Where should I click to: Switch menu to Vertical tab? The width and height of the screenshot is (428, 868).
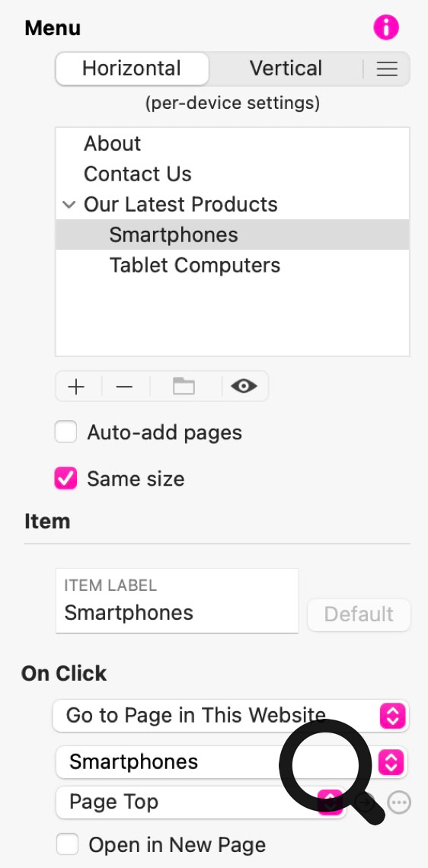click(286, 69)
